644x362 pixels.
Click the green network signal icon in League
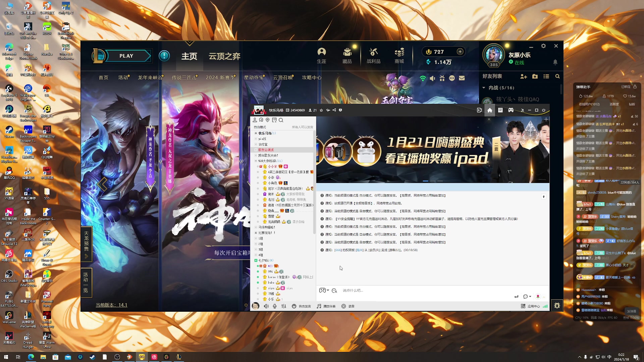tap(423, 78)
